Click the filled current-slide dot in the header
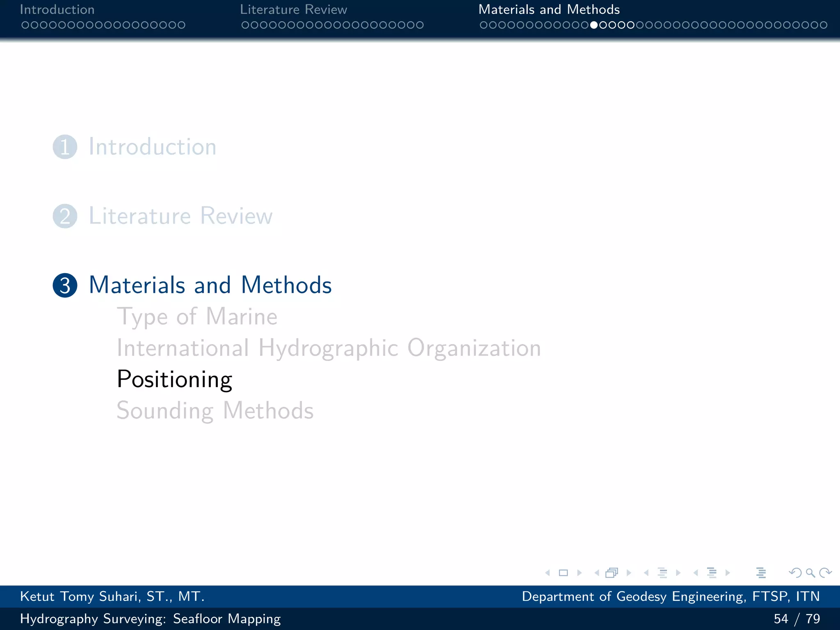 (594, 25)
